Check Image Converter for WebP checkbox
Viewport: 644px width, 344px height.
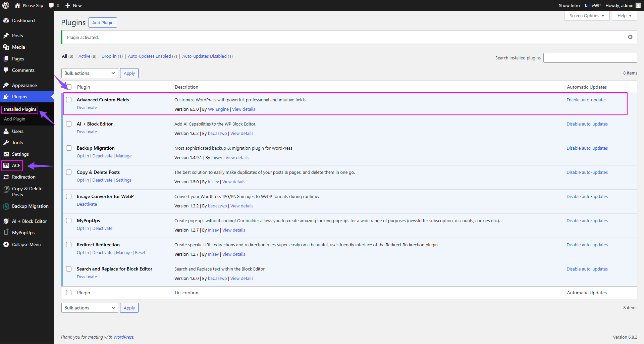pyautogui.click(x=69, y=196)
